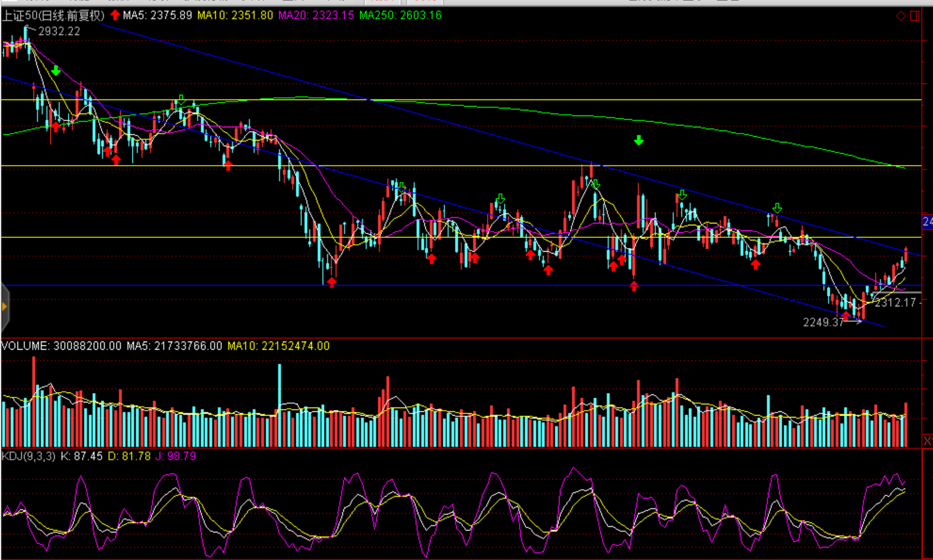The image size is (933, 560).
Task: Select the MA5 indicator label
Action: pos(157,15)
